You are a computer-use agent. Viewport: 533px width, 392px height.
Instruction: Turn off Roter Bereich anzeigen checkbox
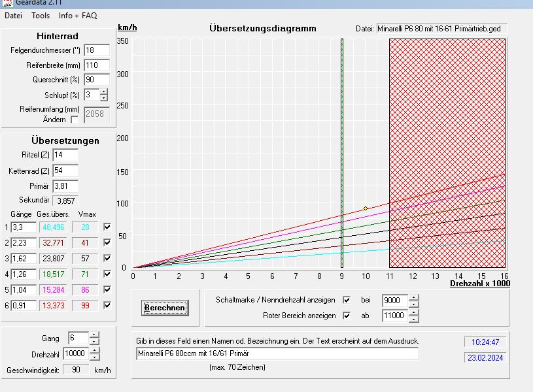[347, 316]
